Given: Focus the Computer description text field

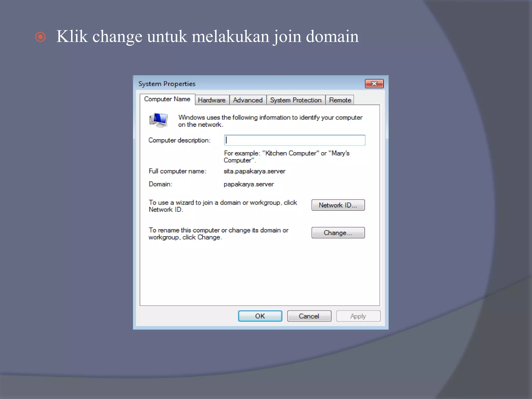Looking at the screenshot, I should 295,140.
